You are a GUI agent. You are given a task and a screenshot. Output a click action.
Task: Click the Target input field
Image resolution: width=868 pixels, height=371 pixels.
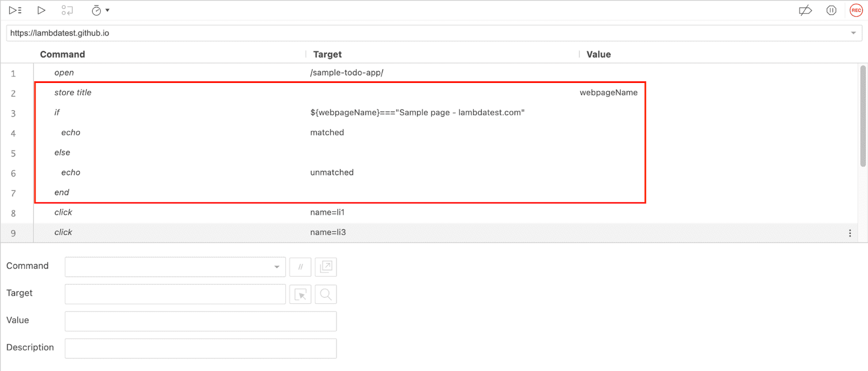[175, 294]
